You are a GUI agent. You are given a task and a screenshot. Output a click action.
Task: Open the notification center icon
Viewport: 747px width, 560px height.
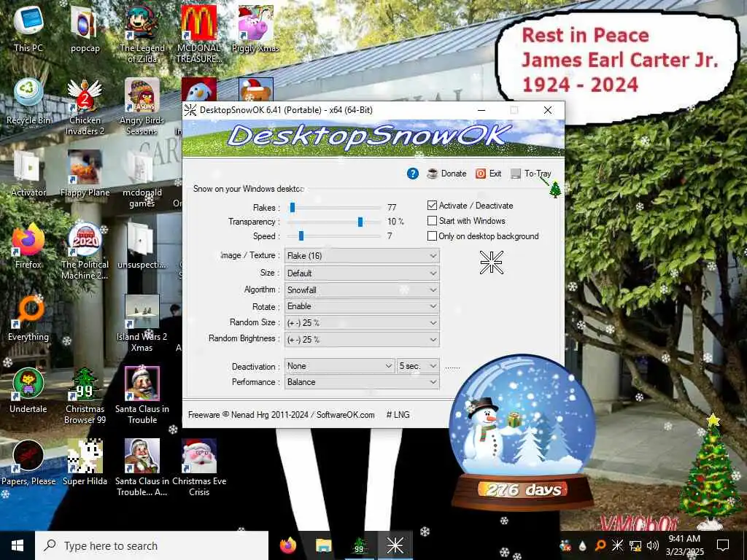[723, 545]
